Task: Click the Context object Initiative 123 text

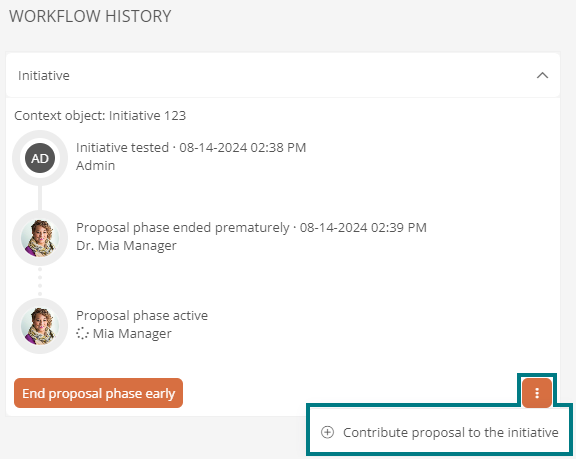Action: tap(100, 116)
